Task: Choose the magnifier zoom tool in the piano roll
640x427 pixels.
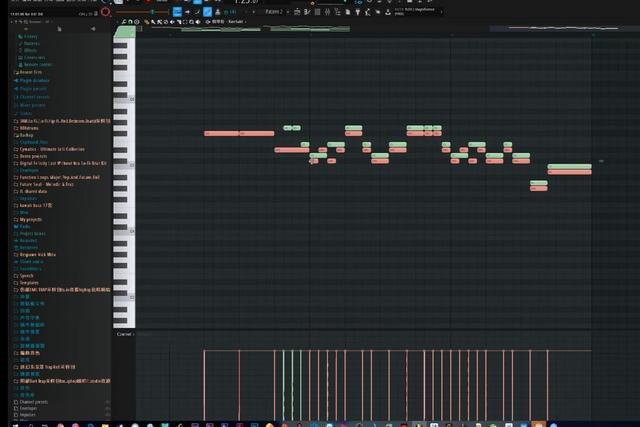Action: point(191,22)
